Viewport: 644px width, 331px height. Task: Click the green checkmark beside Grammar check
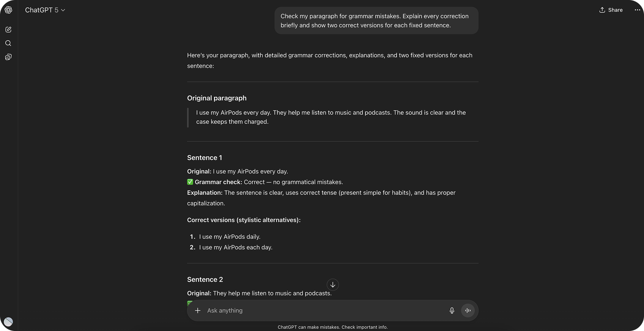coord(190,182)
